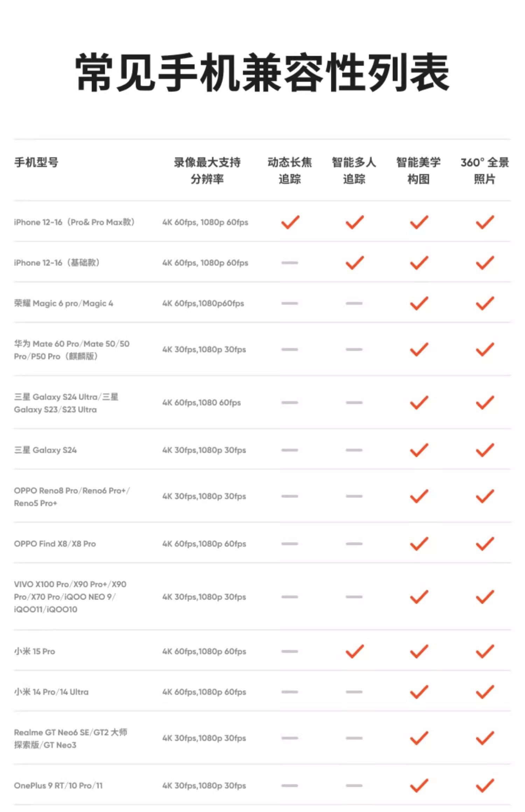Viewport: 525px width, 812px height.
Task: Click 动态长焦追踪 dash for iPhone 12-16 基础款
Action: click(290, 263)
